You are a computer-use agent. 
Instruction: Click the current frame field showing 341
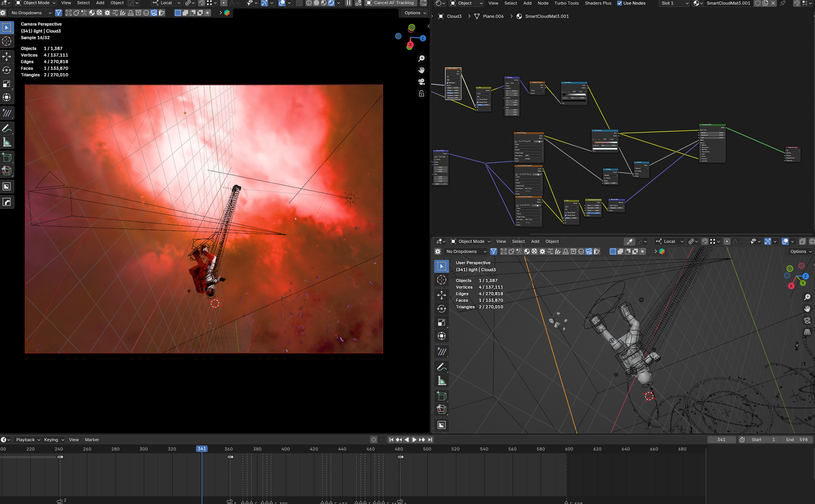tap(721, 440)
